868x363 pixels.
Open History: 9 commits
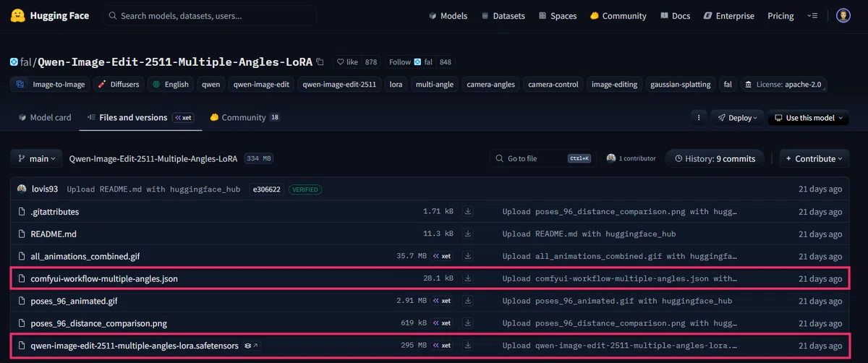[715, 158]
